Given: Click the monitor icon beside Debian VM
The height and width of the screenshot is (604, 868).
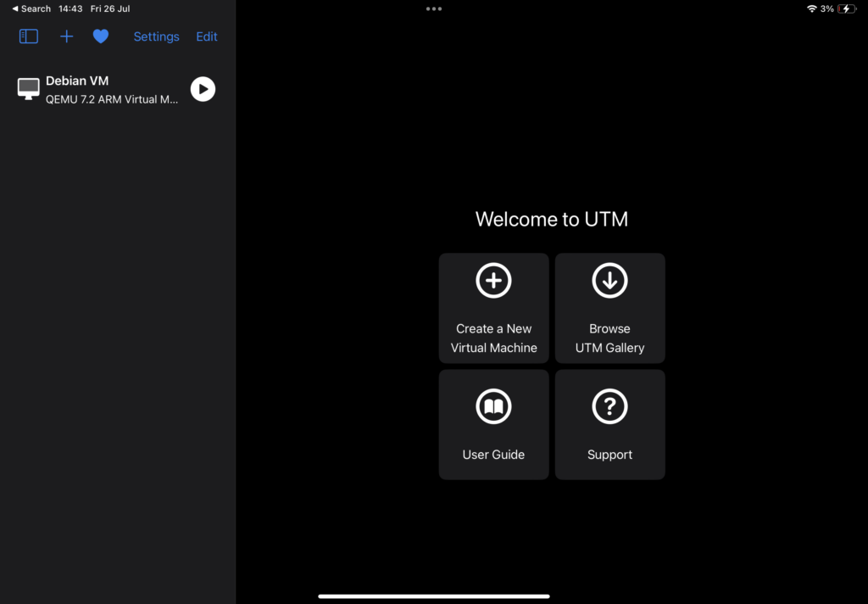Looking at the screenshot, I should [29, 89].
